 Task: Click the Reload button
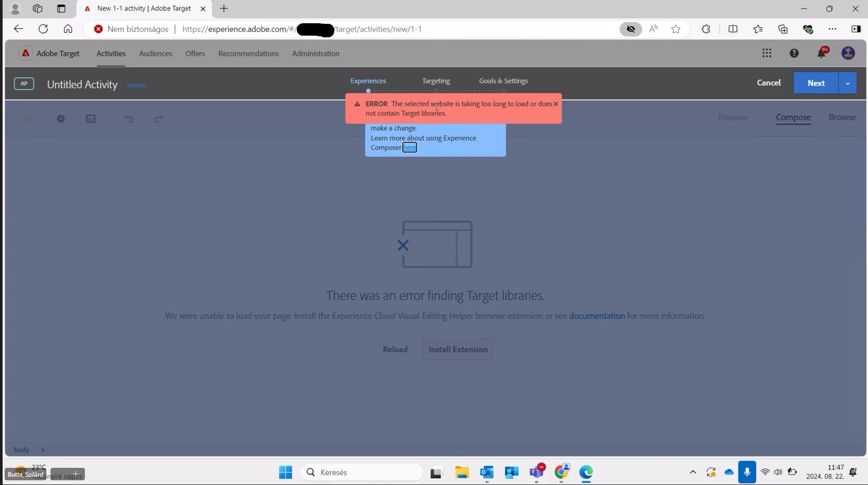(395, 350)
